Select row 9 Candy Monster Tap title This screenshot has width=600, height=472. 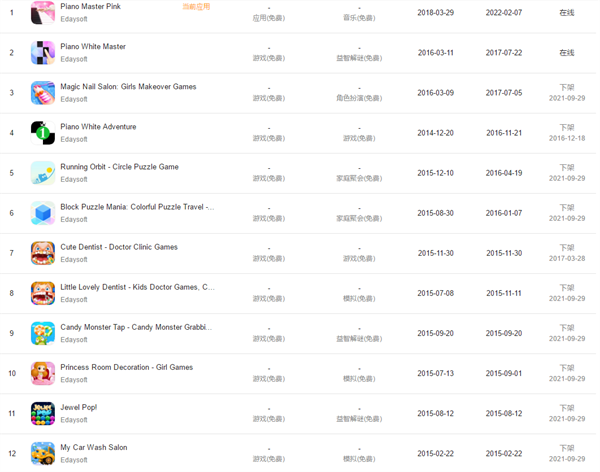pyautogui.click(x=137, y=327)
